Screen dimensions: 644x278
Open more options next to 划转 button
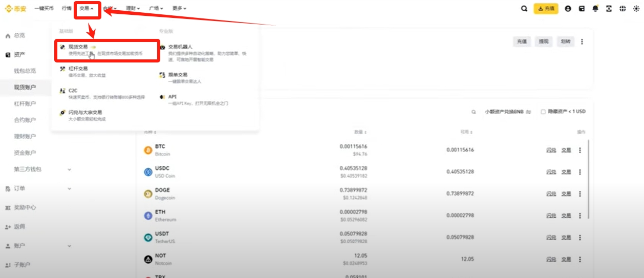[582, 42]
